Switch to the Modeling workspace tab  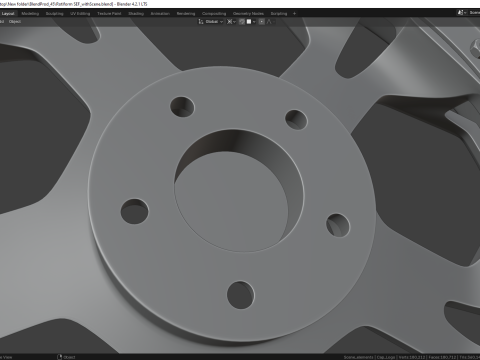pyautogui.click(x=30, y=14)
